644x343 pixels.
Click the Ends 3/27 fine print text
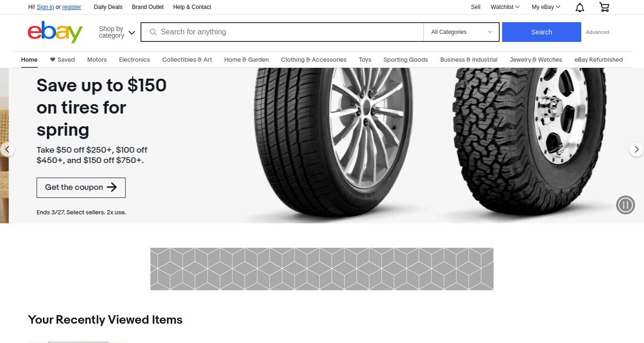[x=81, y=212]
